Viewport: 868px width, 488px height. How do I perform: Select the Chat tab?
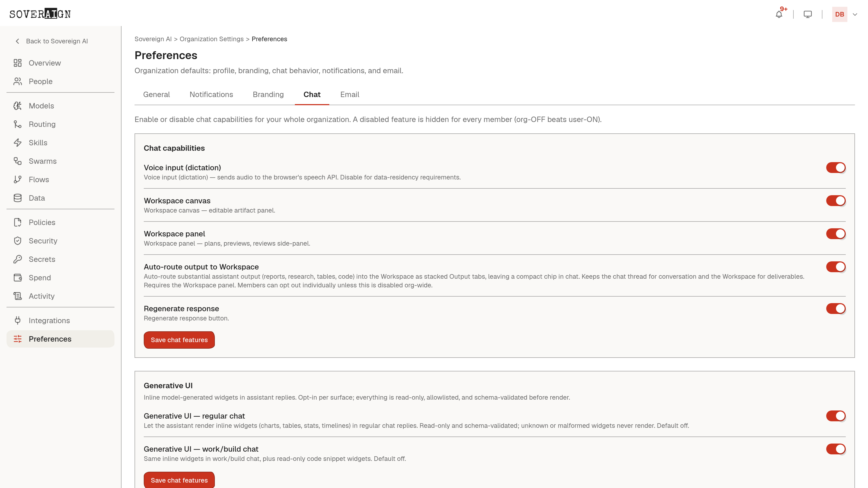coord(312,95)
